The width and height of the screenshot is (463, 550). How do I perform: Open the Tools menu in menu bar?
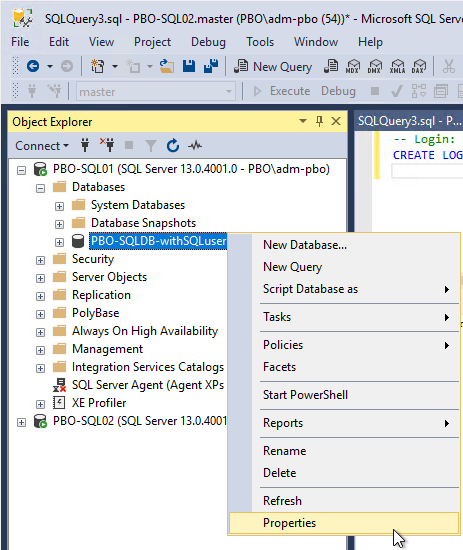(x=260, y=42)
